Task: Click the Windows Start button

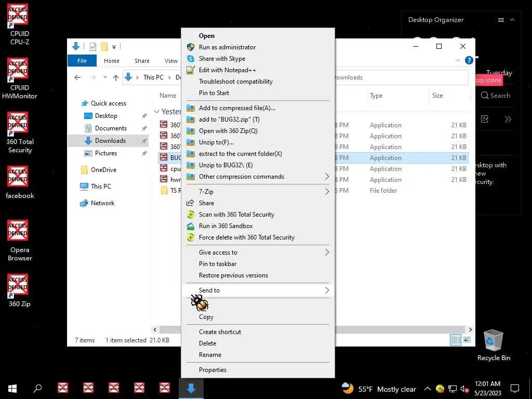Action: coord(12,388)
